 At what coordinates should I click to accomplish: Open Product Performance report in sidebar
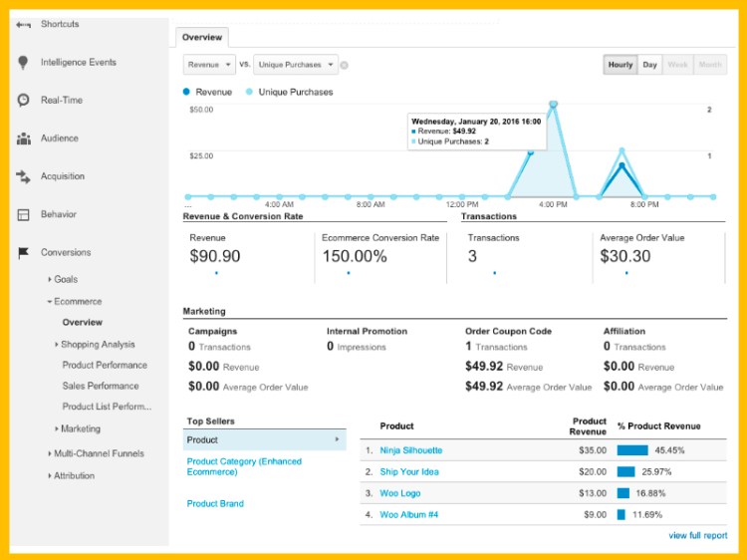(105, 365)
